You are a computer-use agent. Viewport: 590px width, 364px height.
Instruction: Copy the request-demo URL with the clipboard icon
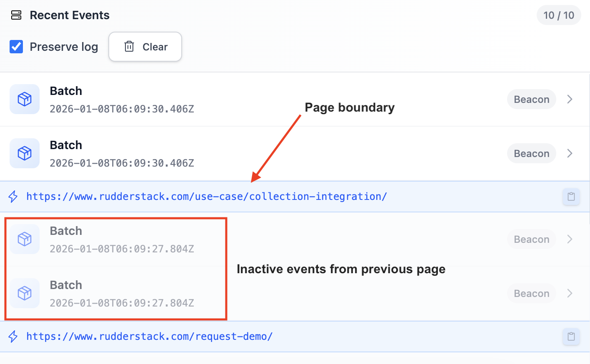tap(571, 337)
